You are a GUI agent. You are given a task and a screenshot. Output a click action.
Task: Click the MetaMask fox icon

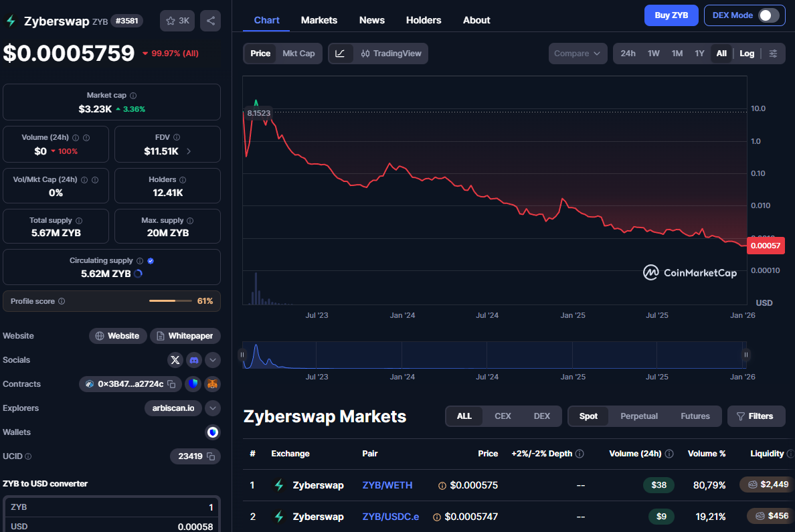[212, 384]
